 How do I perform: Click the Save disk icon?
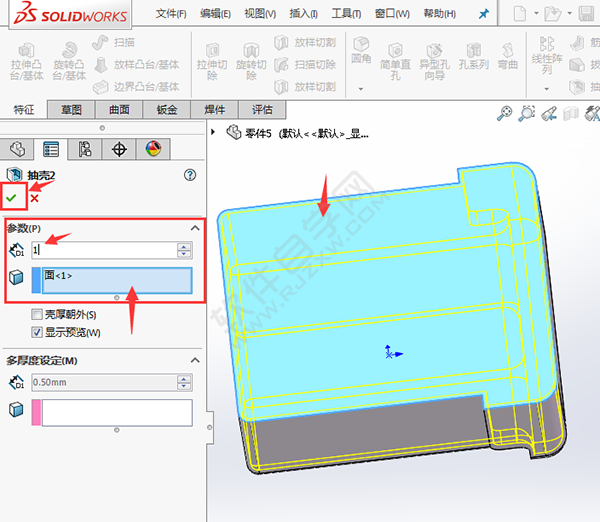click(586, 14)
